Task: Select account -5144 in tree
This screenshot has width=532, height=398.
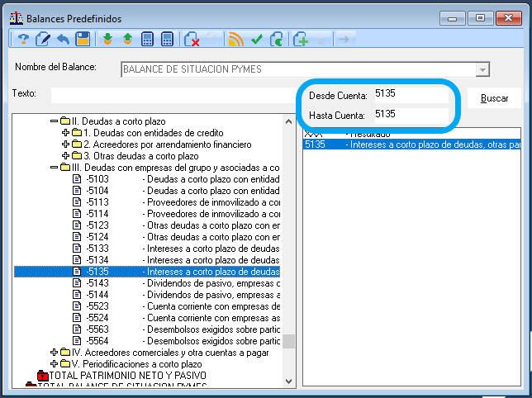Action: [176, 295]
